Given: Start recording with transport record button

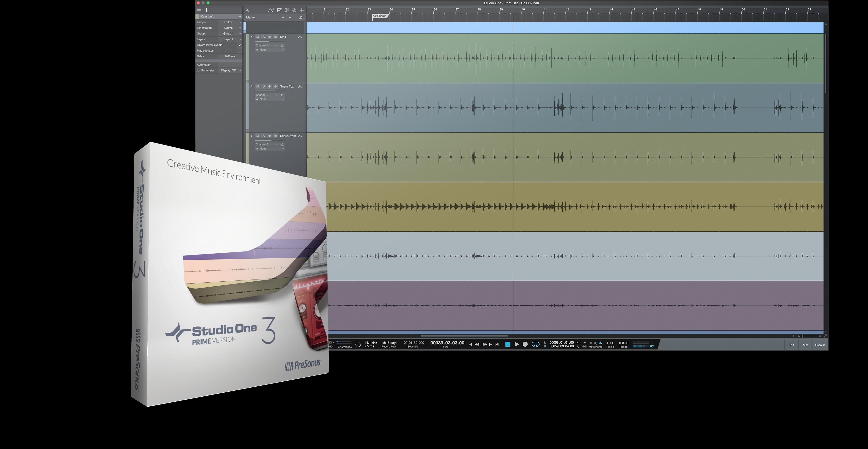Looking at the screenshot, I should tap(525, 344).
